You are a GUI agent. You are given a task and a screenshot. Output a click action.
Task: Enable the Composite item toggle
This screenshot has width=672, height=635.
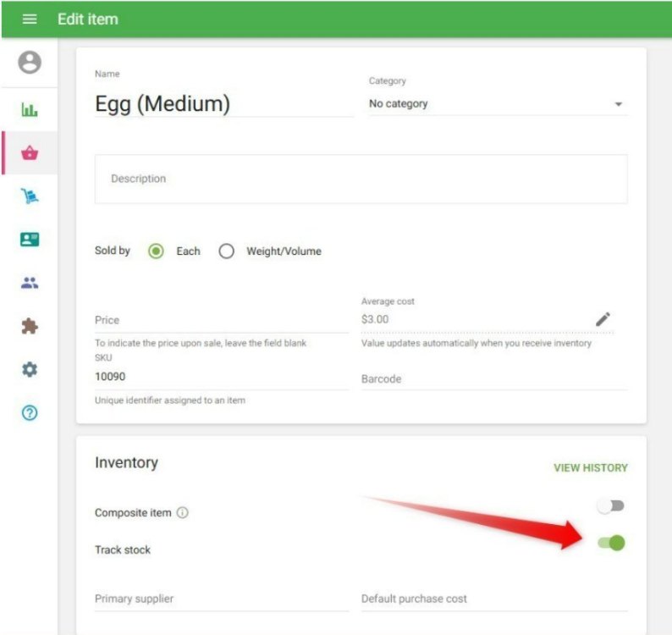coord(610,506)
